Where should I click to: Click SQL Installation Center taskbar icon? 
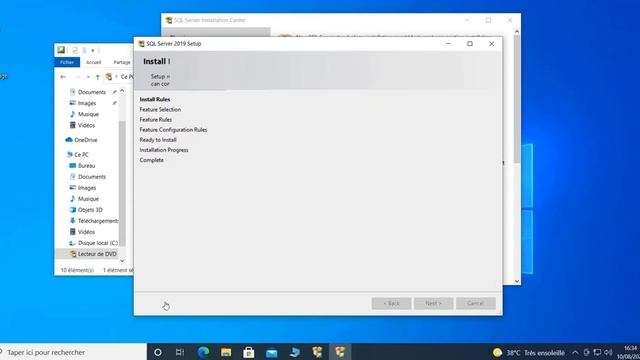point(317,352)
